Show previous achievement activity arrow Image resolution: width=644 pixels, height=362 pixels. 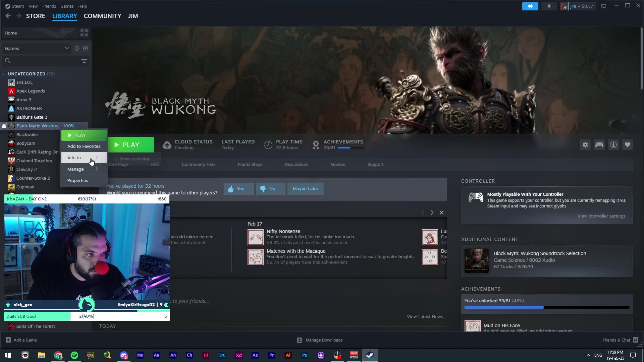[x=423, y=213]
